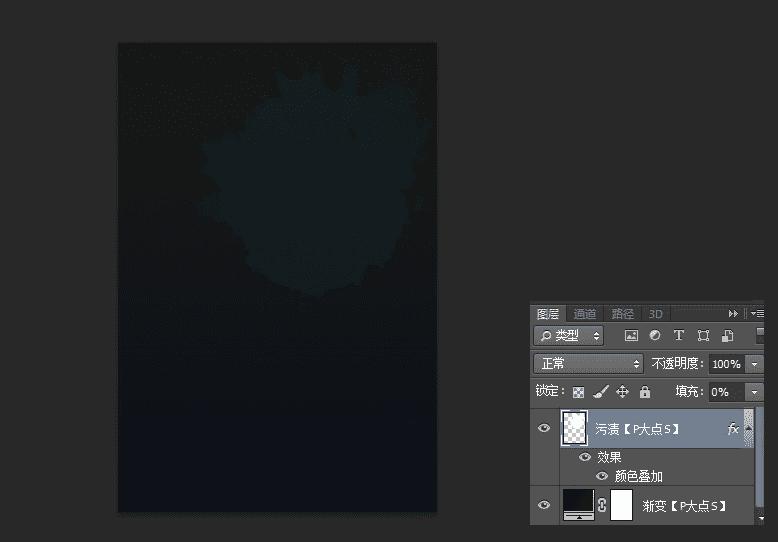
Task: Click the 不透明度 label
Action: pyautogui.click(x=678, y=364)
